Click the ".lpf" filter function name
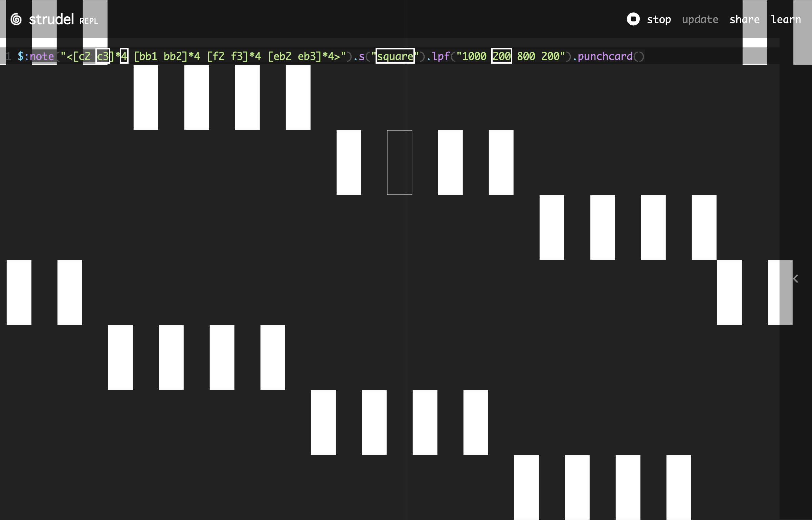Image resolution: width=812 pixels, height=520 pixels. [441, 56]
